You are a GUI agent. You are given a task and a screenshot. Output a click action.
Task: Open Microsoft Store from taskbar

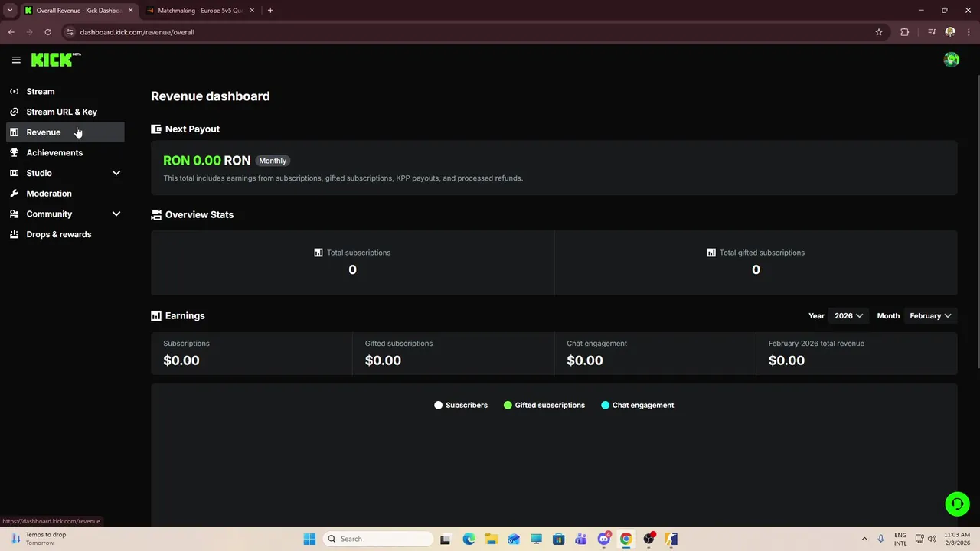pyautogui.click(x=558, y=539)
